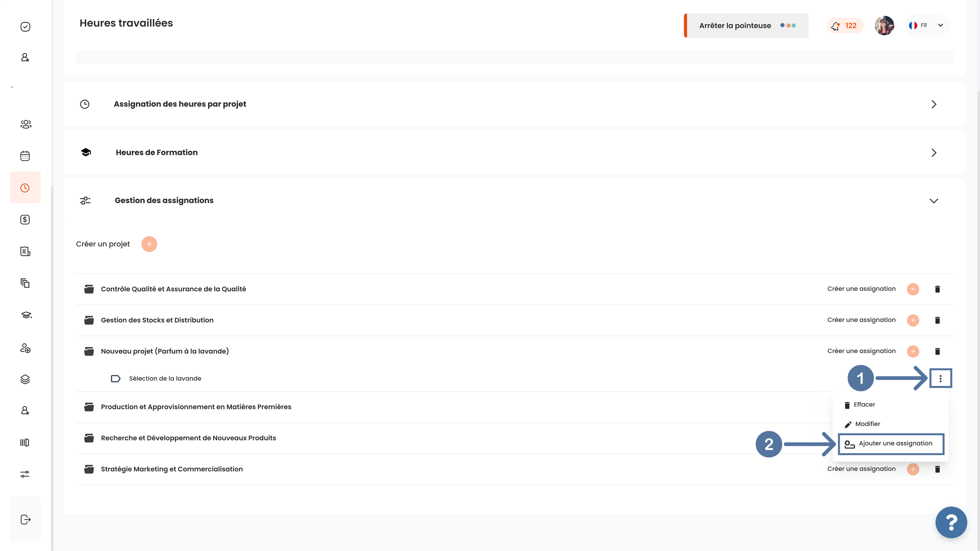Delete Gestion des Stocks et Distribution project
This screenshot has height=551, width=980.
coord(937,320)
